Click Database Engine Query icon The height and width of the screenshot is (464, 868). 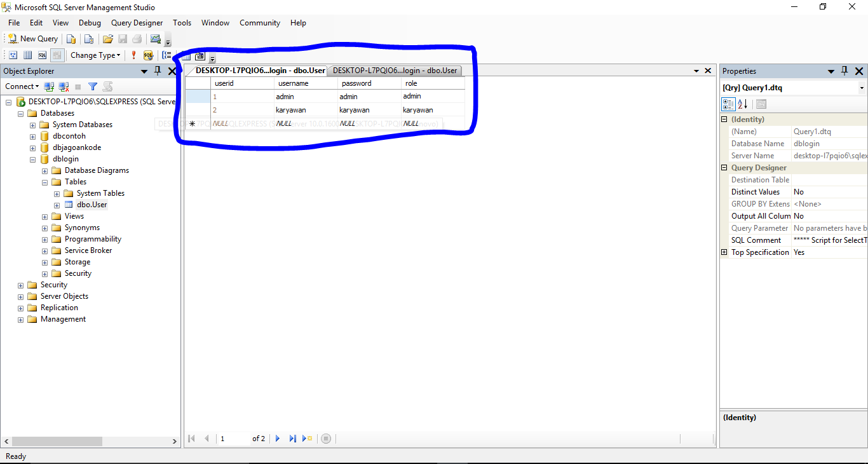pos(72,39)
